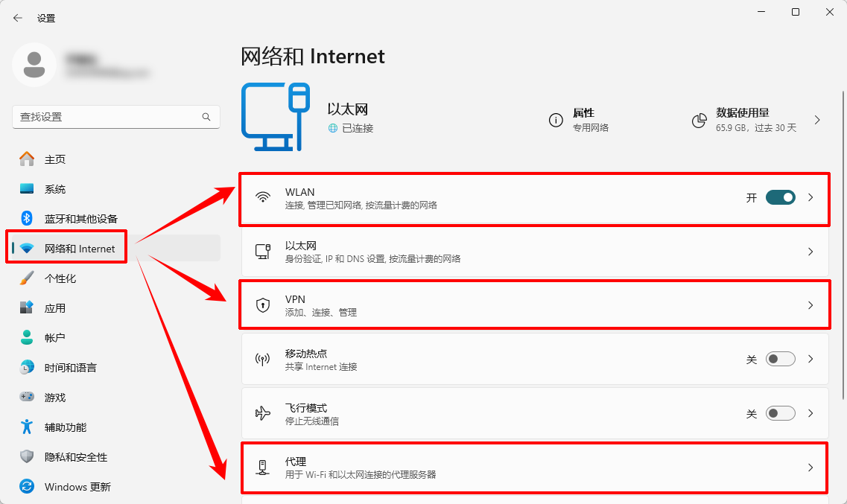This screenshot has height=504, width=847.
Task: Click the user avatar picture
Action: [34, 64]
